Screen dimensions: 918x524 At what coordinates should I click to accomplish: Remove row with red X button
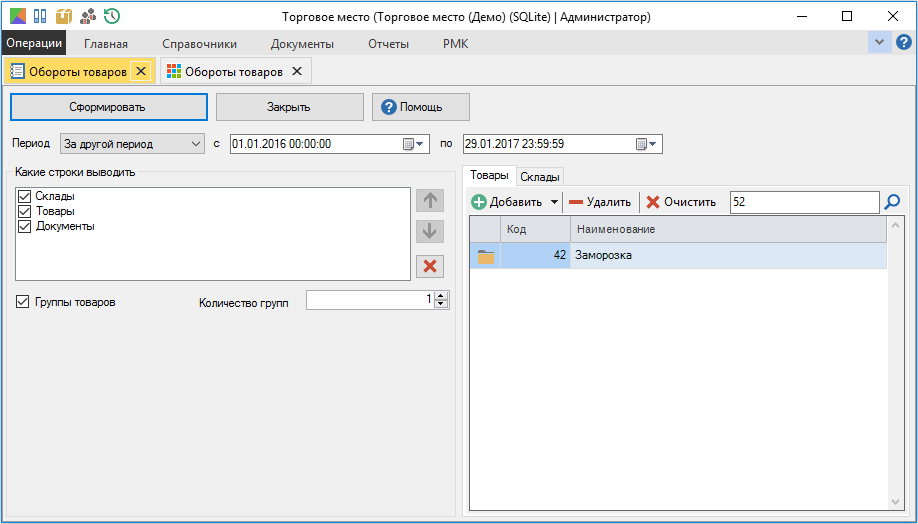(430, 266)
